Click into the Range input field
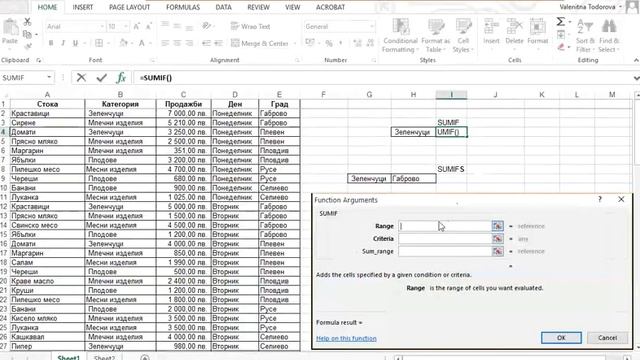The width and height of the screenshot is (640, 360). click(x=445, y=226)
